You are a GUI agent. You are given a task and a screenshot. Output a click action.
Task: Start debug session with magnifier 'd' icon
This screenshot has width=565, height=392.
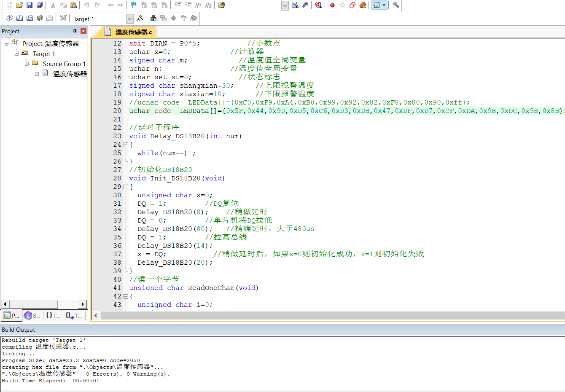click(318, 5)
